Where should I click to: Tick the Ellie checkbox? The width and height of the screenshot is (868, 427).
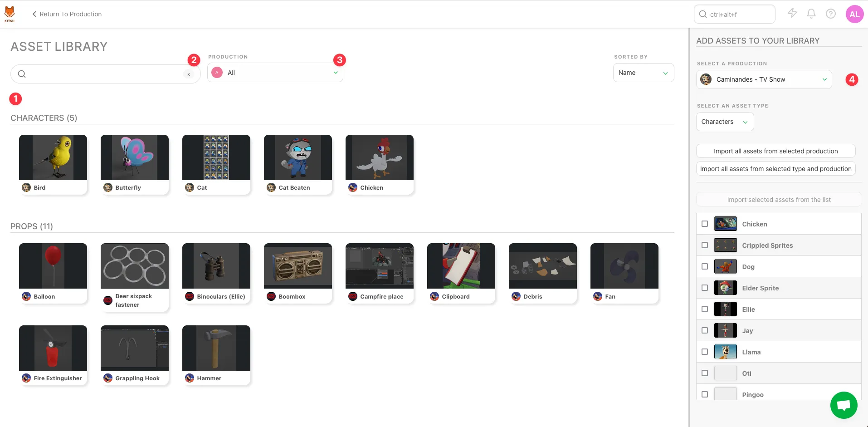pos(705,309)
